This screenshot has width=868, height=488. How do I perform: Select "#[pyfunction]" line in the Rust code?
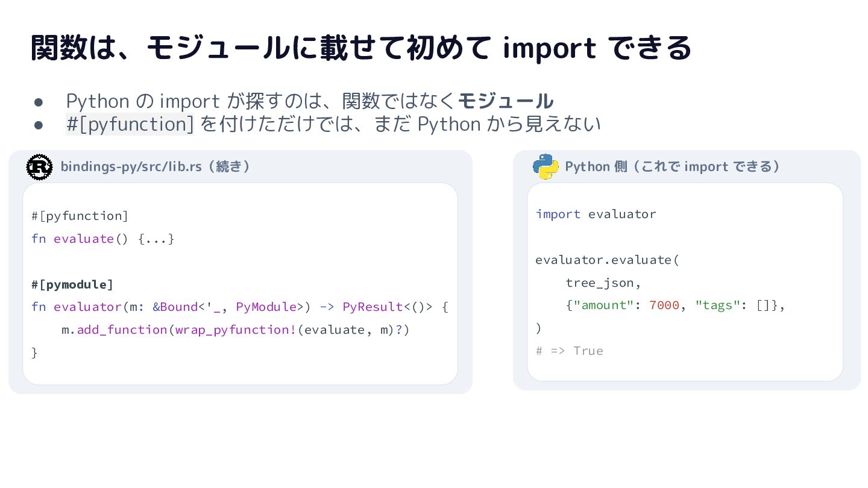(80, 216)
